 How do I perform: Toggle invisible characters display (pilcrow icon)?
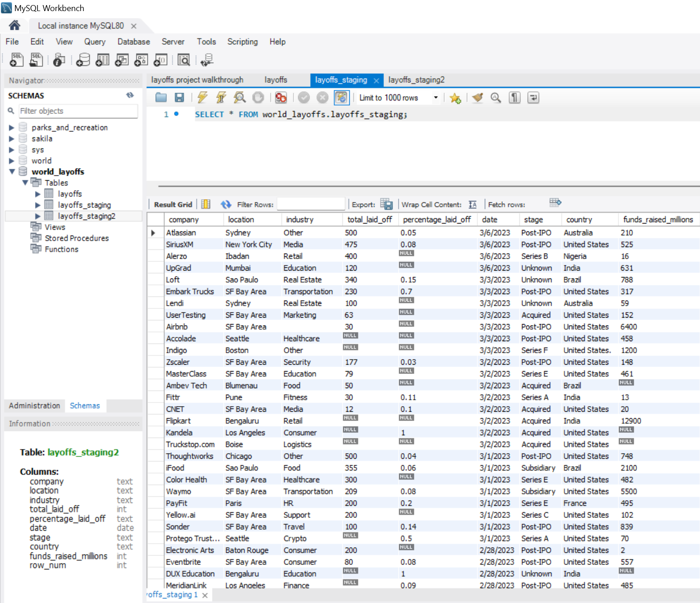pyautogui.click(x=514, y=97)
